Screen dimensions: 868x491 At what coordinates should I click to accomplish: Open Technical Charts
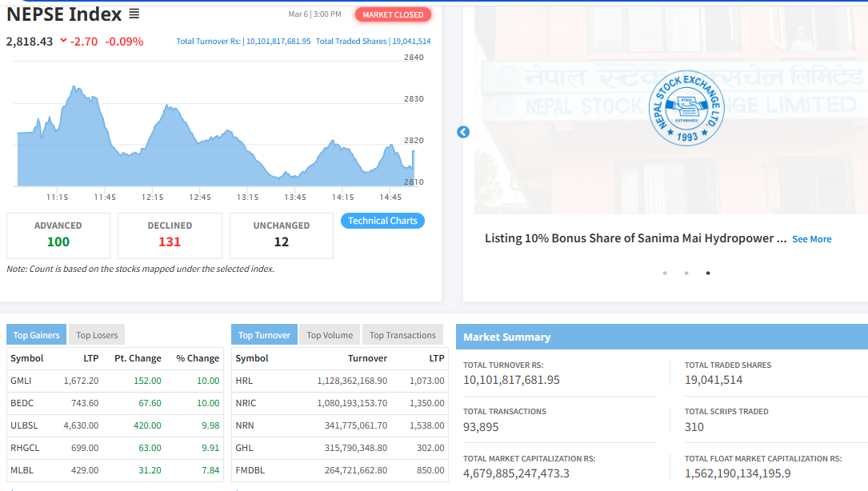(x=382, y=221)
